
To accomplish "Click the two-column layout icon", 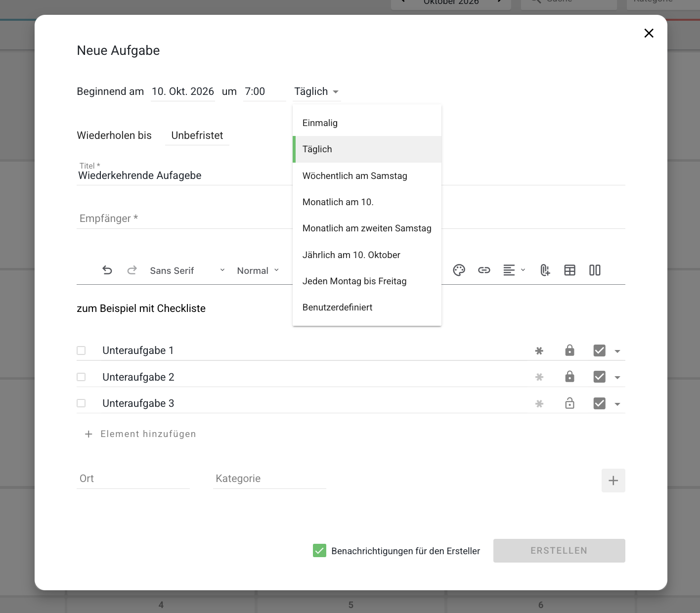I will [595, 270].
